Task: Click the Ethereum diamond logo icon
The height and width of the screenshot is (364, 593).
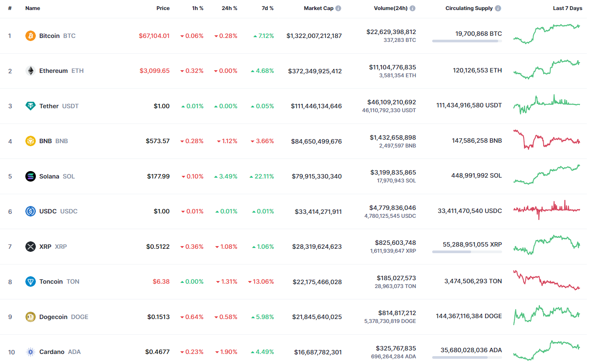Action: [x=31, y=71]
